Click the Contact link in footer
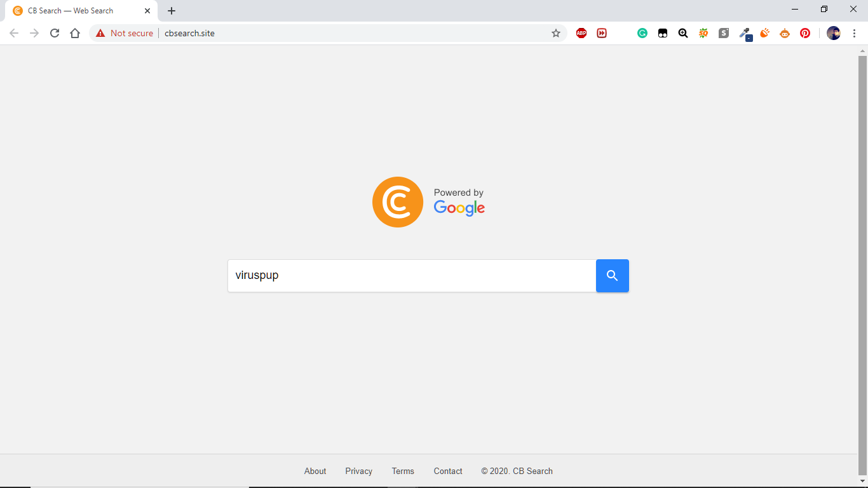This screenshot has width=868, height=488. 447,471
